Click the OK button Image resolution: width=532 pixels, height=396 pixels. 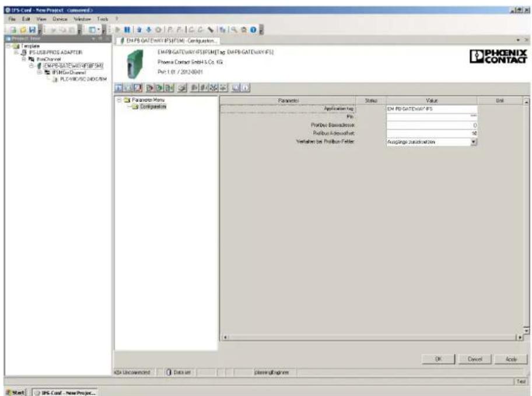click(438, 359)
